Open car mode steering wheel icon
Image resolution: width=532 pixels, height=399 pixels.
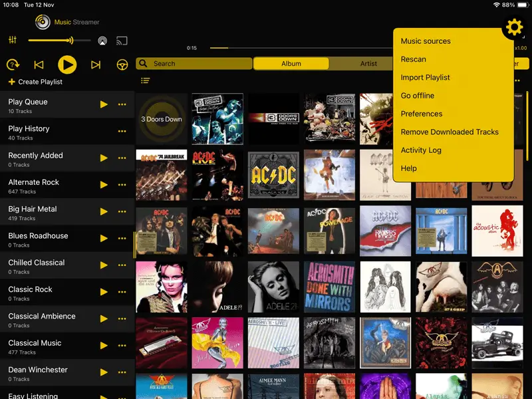122,65
